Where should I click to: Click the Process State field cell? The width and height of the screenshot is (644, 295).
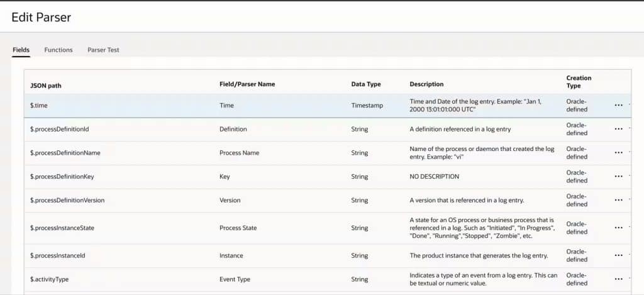click(x=238, y=228)
